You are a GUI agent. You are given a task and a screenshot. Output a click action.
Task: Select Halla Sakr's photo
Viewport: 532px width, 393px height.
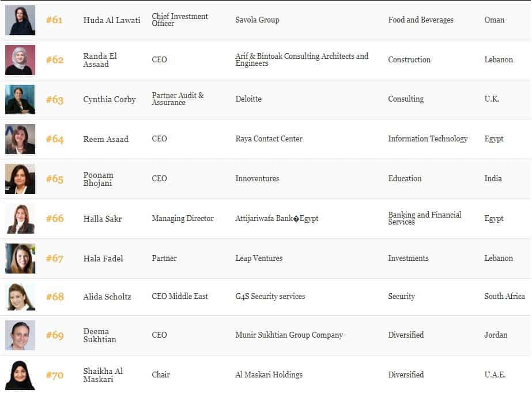[20, 219]
